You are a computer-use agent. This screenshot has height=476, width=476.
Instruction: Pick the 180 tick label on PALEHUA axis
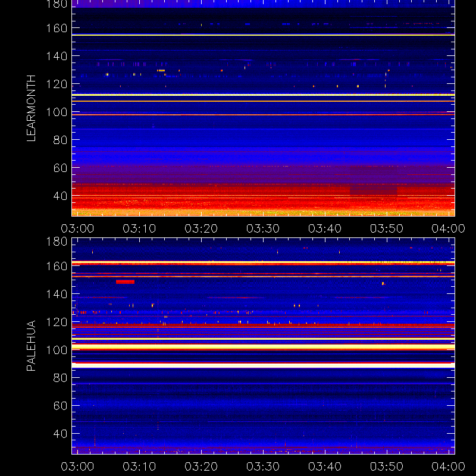tap(57, 242)
